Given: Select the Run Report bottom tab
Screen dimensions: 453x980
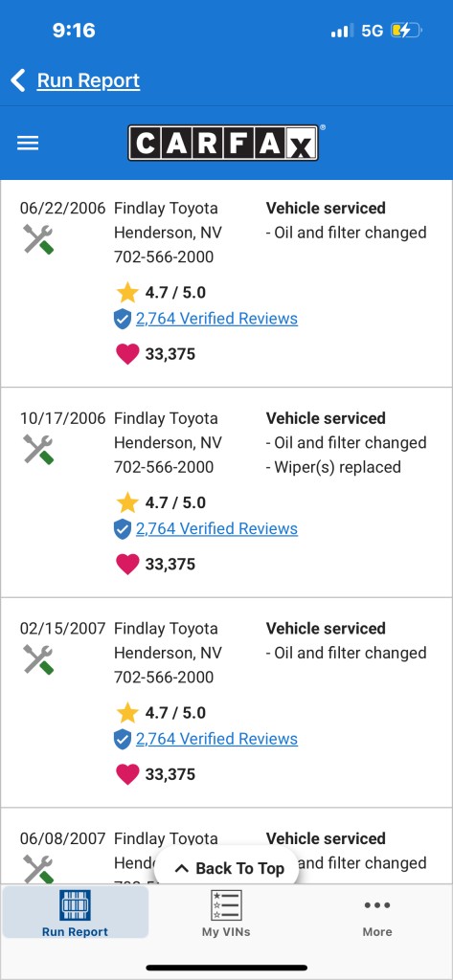Looking at the screenshot, I should point(75,913).
